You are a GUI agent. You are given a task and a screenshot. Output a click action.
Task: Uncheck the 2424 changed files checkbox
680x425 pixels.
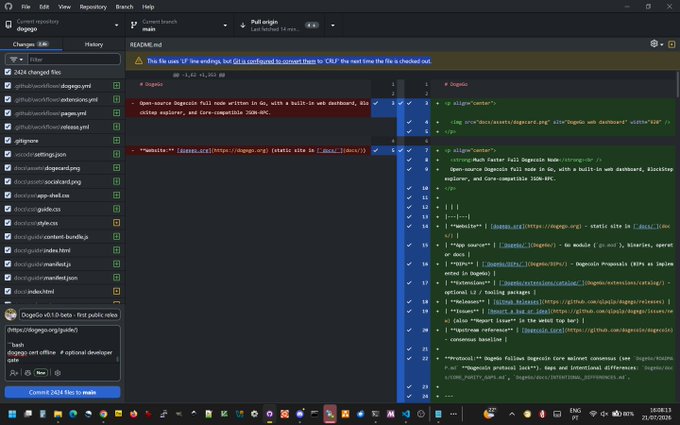tap(8, 72)
